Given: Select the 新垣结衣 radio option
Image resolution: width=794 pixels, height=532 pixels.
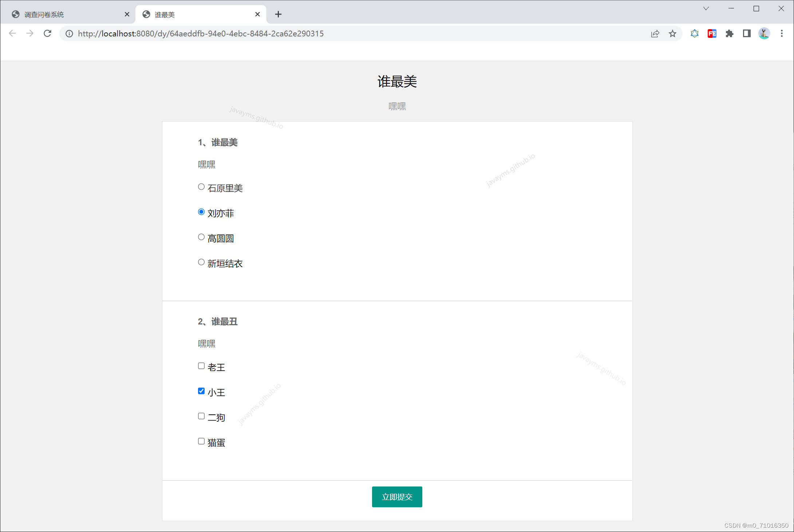Looking at the screenshot, I should [201, 262].
